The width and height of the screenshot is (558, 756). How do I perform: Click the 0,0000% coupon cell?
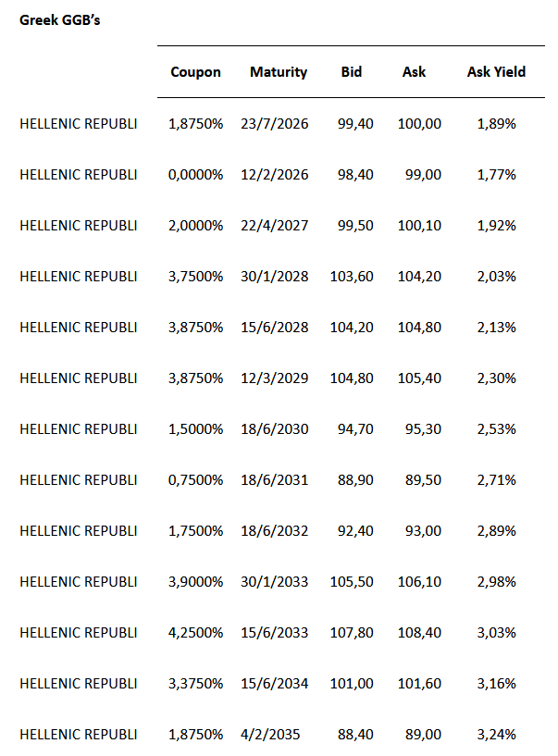pos(195,174)
